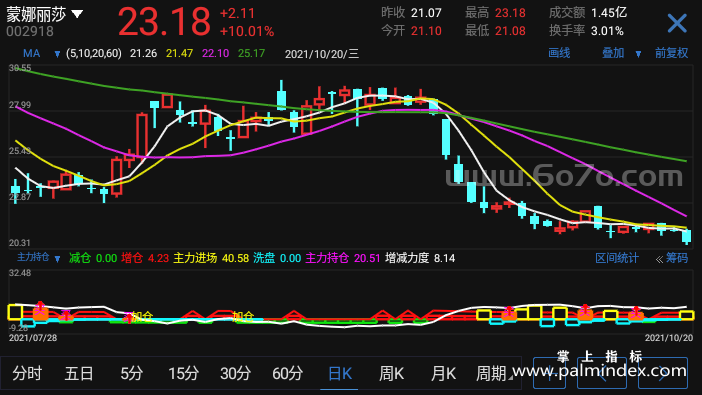
Task: Open the 筹码 chip distribution panel
Action: tap(676, 258)
